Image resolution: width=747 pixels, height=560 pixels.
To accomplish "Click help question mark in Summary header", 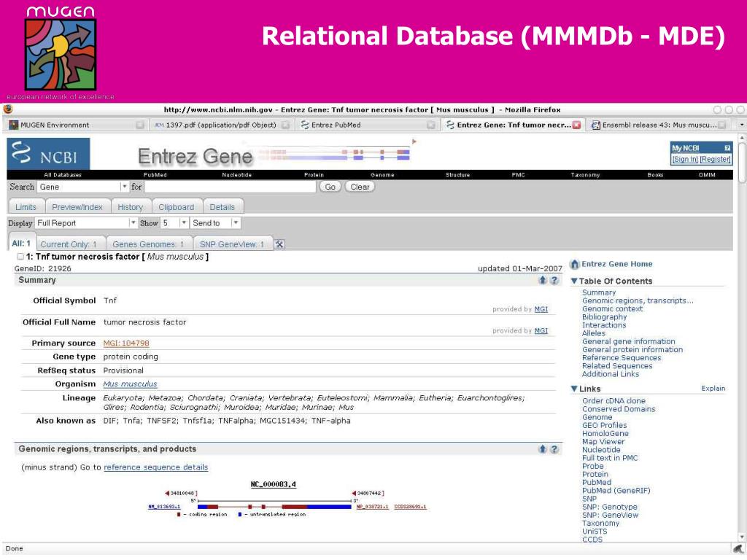I will pos(554,280).
